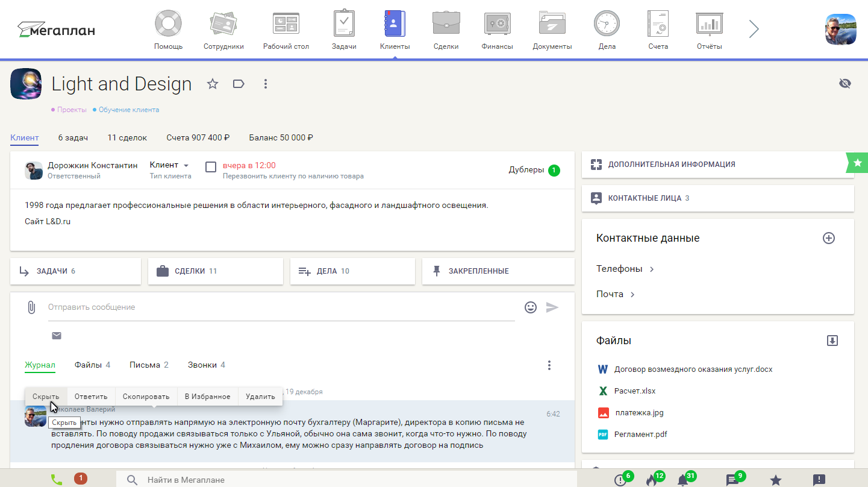Viewport: 868px width, 487px height.
Task: Switch to the Письма 2 tab
Action: 149,365
